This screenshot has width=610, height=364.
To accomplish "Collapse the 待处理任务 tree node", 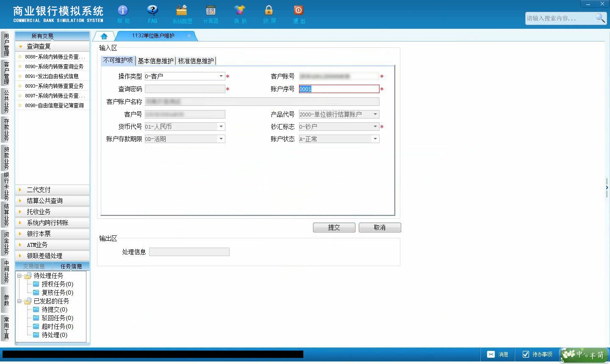I will point(19,276).
